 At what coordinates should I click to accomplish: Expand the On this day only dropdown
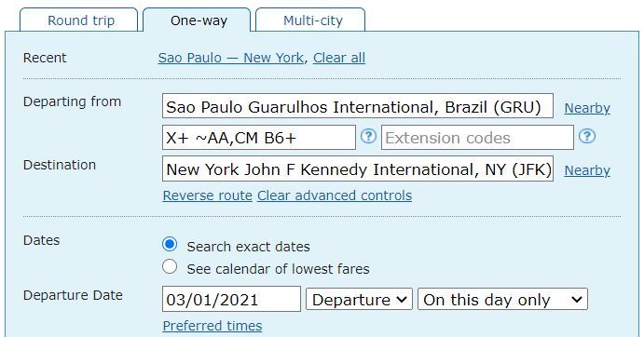[502, 299]
